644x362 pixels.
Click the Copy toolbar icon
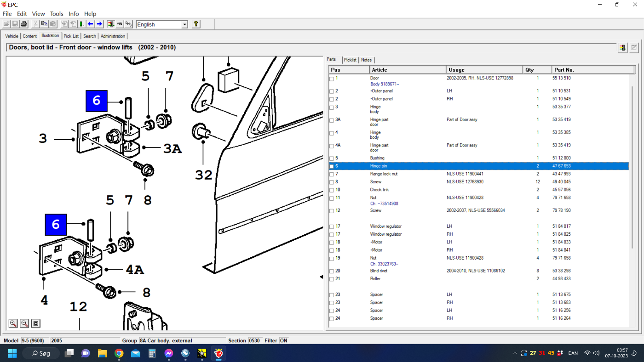(45, 24)
